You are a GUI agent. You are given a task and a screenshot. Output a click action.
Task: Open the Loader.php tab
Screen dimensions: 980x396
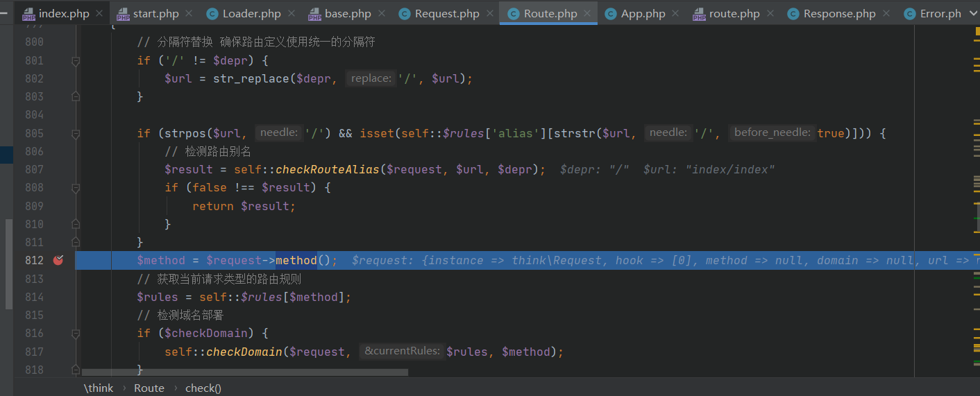click(251, 14)
